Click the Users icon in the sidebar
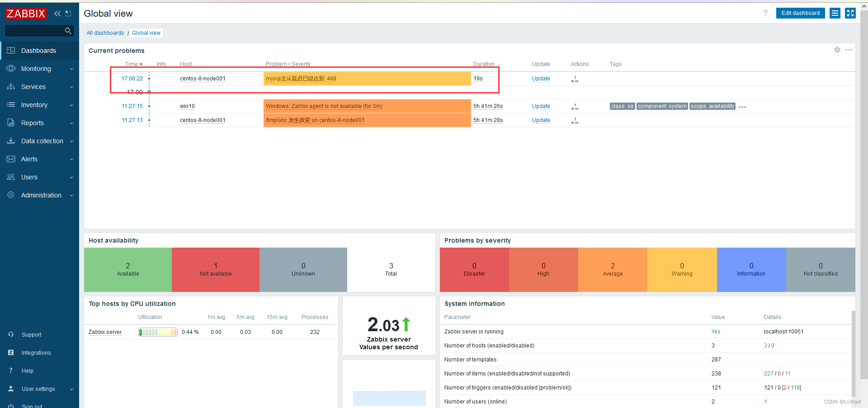868x408 pixels. tap(11, 177)
